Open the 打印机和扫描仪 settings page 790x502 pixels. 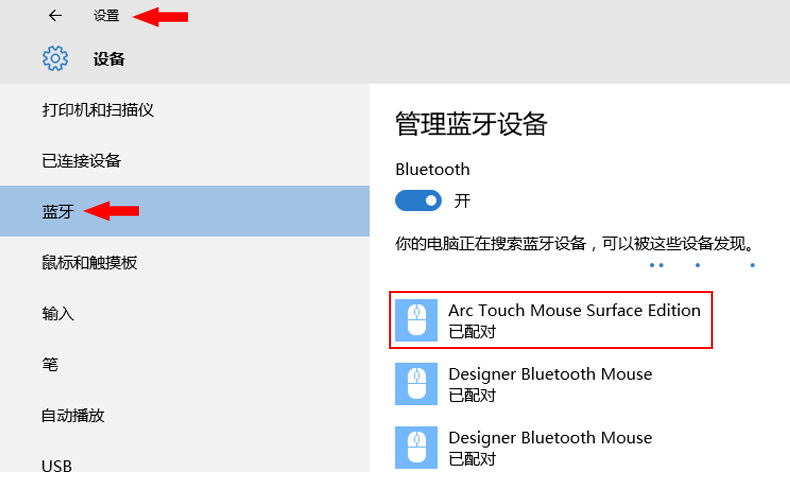click(x=97, y=110)
